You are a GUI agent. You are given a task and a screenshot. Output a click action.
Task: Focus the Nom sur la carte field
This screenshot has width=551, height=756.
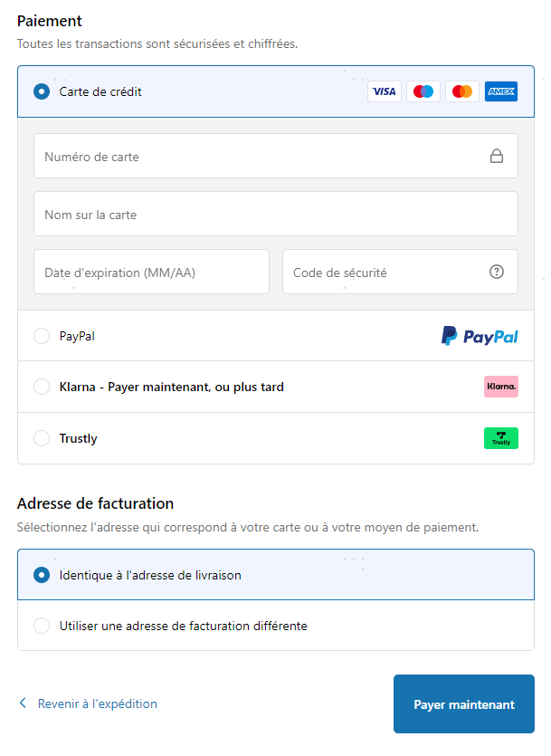(x=276, y=215)
